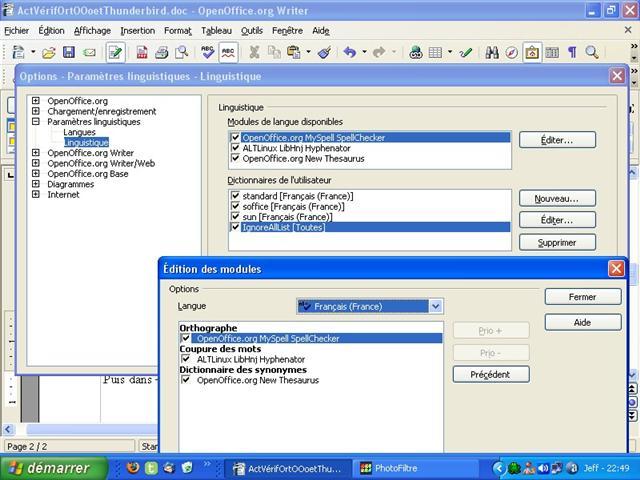Toggle AutoSpellcheck wavy underline icon
Viewport: 640px width, 480px height.
[x=228, y=52]
